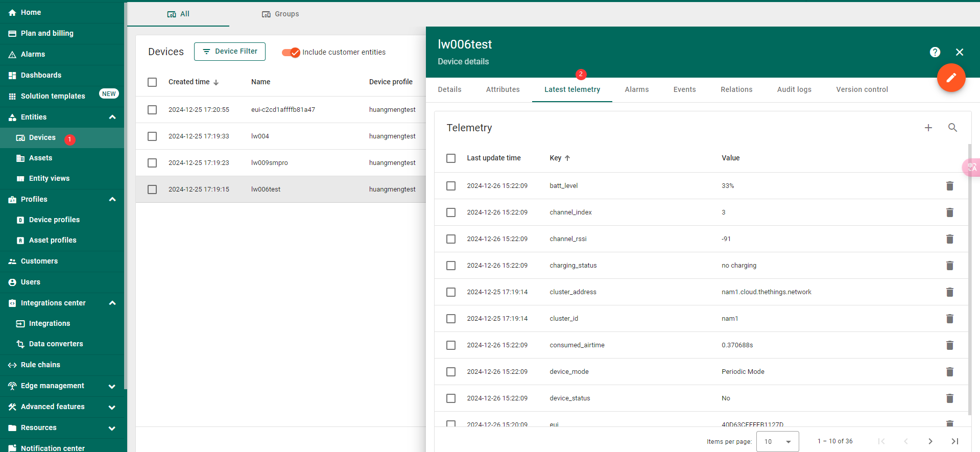The width and height of the screenshot is (980, 452).
Task: Collapse the Entities section
Action: tap(112, 117)
